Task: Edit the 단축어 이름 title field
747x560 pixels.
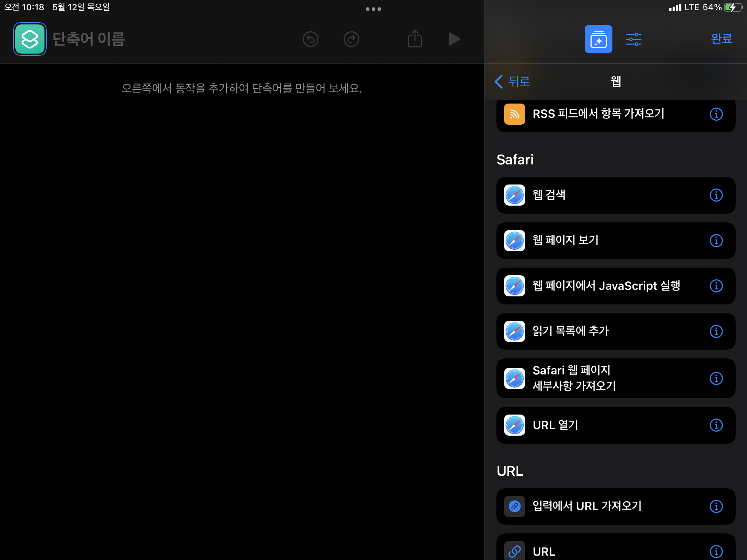Action: click(89, 39)
